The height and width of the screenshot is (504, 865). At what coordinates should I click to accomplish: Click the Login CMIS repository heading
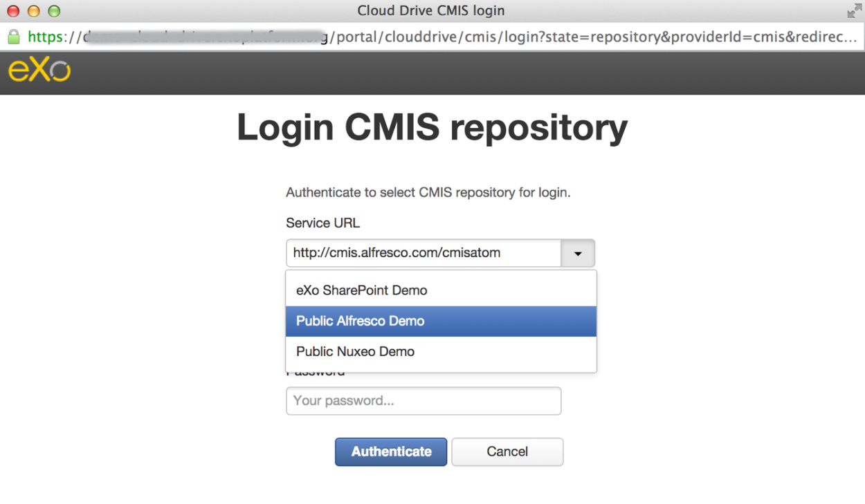[x=432, y=127]
